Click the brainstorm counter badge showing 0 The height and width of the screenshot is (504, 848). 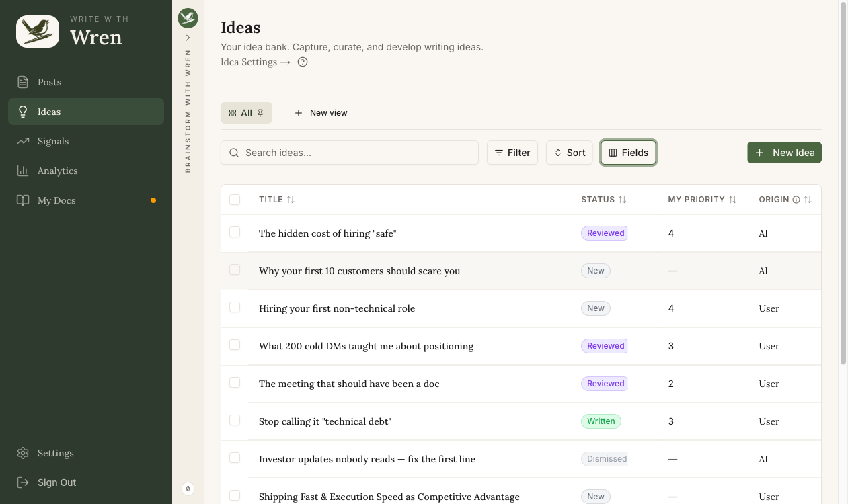tap(188, 489)
